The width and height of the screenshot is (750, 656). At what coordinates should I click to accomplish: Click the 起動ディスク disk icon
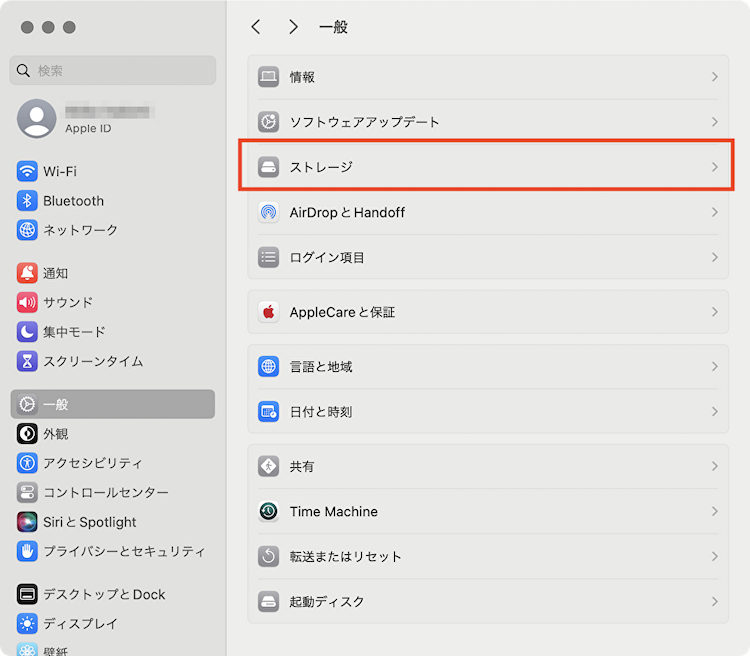(268, 601)
